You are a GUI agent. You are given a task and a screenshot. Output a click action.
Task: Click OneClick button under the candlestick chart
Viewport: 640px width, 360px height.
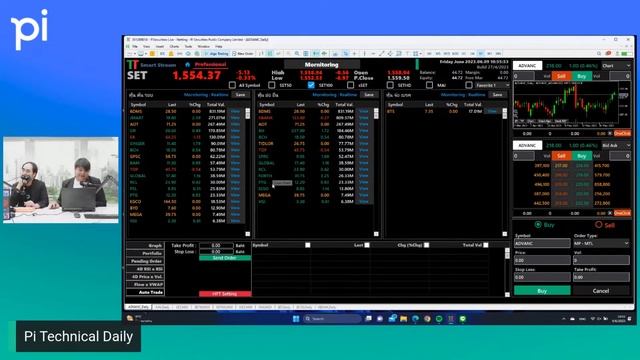click(x=622, y=133)
